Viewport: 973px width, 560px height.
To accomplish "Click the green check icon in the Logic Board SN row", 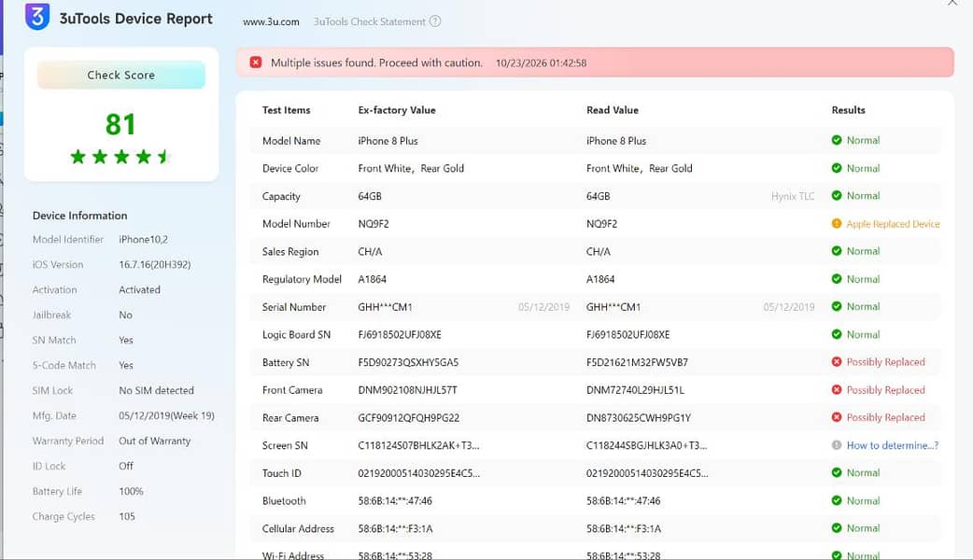I will click(837, 334).
